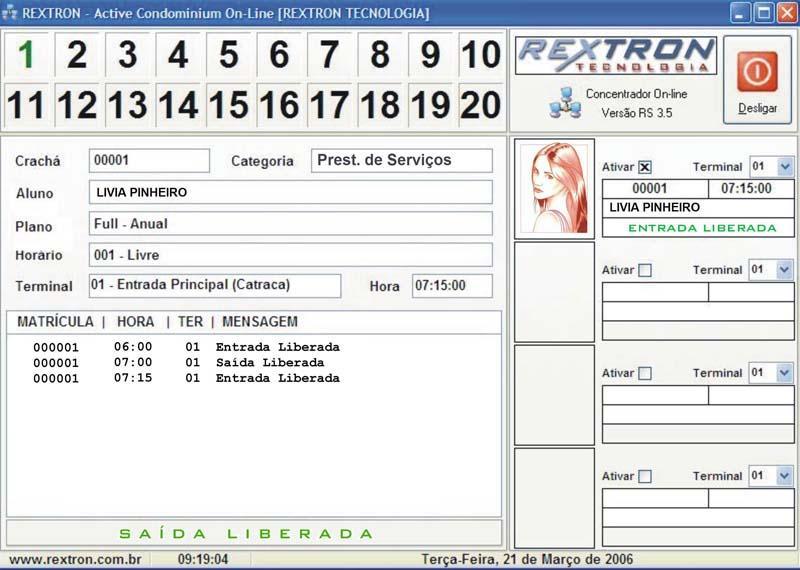Viewport: 800px width, 570px height.
Task: Open first panel's Terminal dropdown
Action: pyautogui.click(x=785, y=166)
